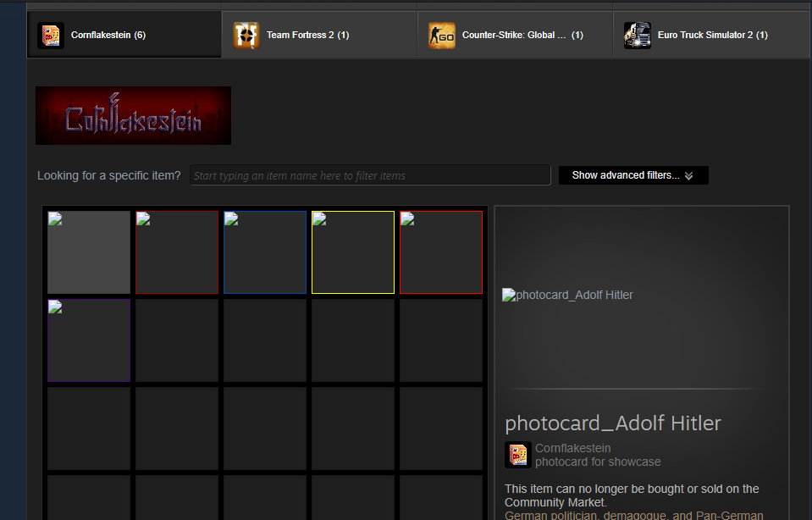812x520 pixels.
Task: Expand Show advanced filters
Action: click(x=633, y=175)
